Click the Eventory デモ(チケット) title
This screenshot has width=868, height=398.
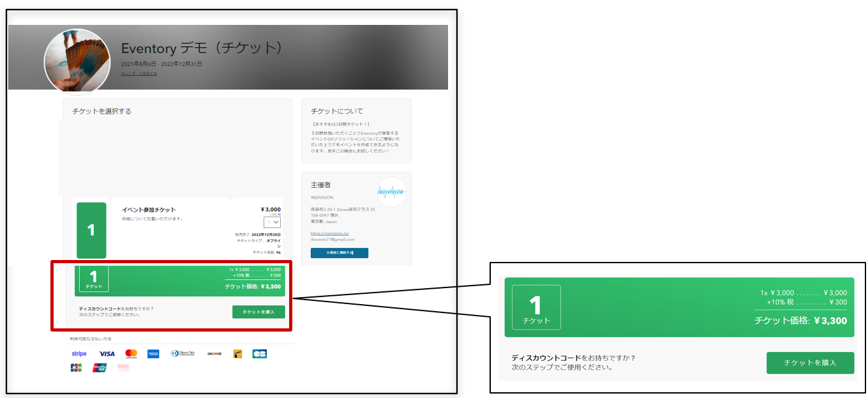tap(202, 49)
